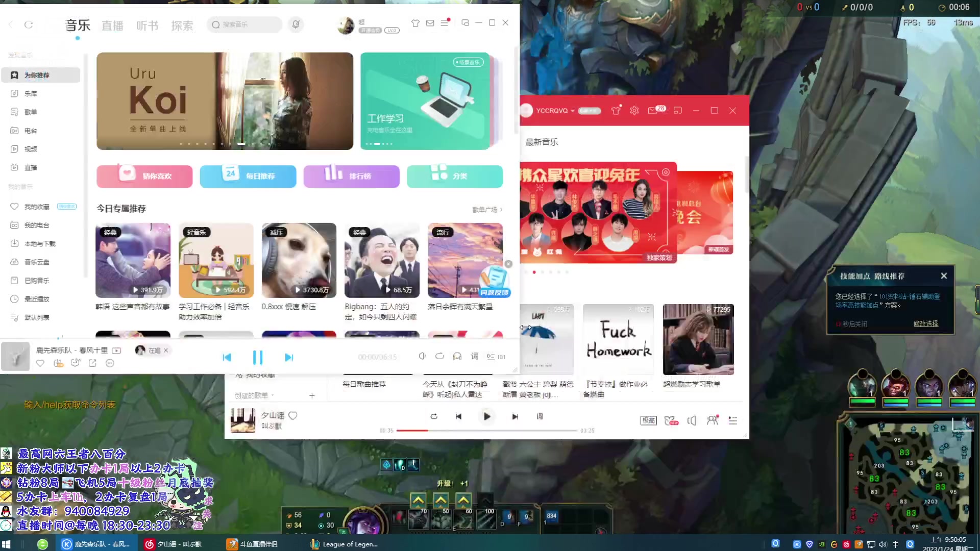Share the song 春风十里

(92, 363)
